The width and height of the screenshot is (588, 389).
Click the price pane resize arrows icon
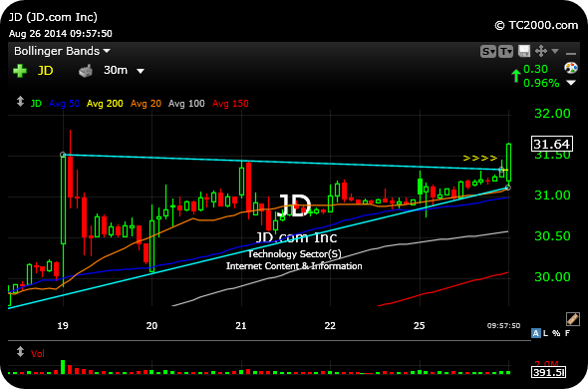(20, 102)
